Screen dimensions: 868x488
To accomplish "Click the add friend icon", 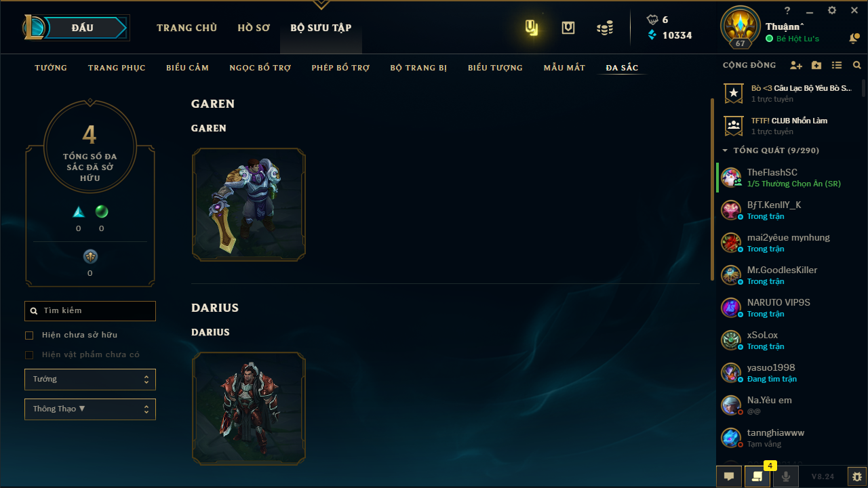I will (796, 65).
